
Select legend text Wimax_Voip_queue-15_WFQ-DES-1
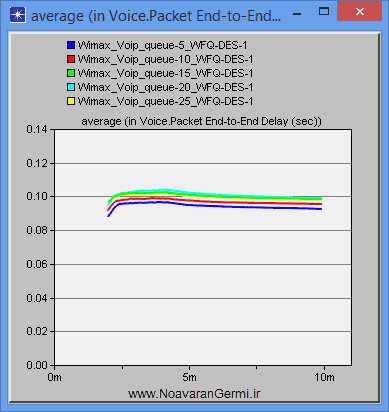pyautogui.click(x=165, y=74)
